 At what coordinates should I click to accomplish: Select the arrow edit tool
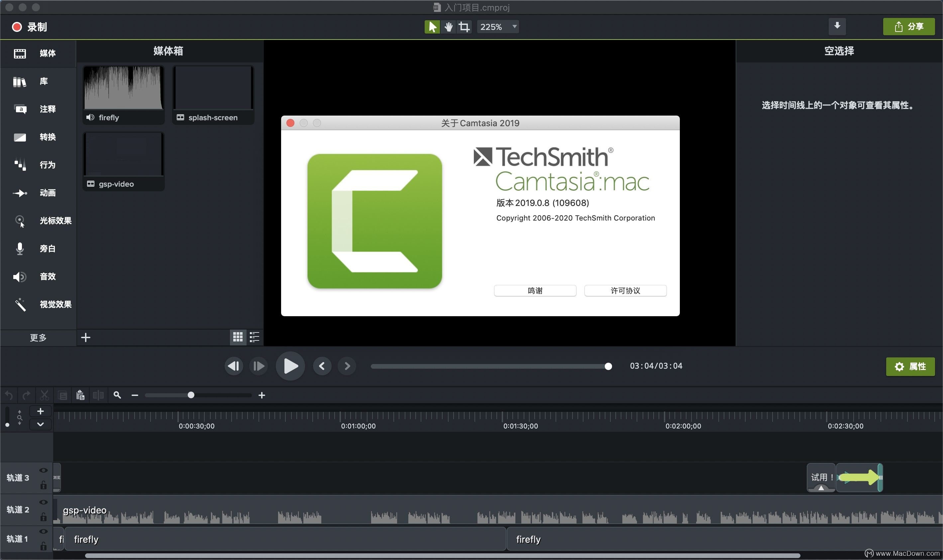pos(432,27)
